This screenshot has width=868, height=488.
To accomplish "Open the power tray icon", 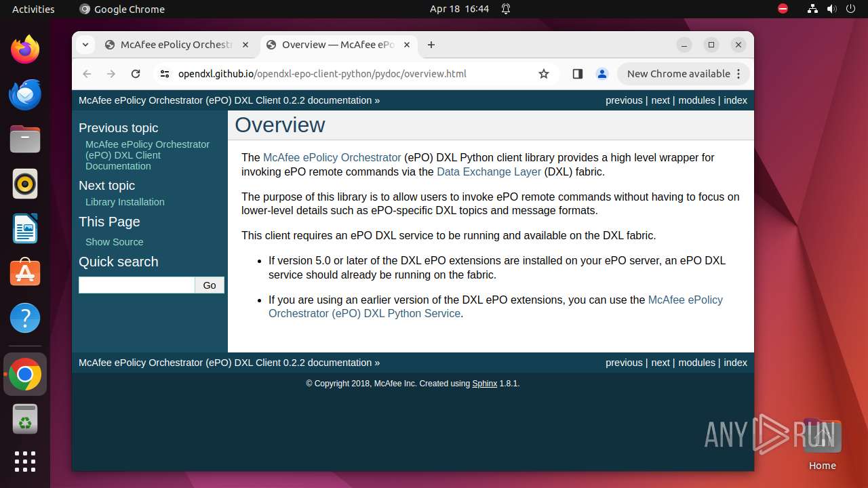I will pyautogui.click(x=850, y=9).
